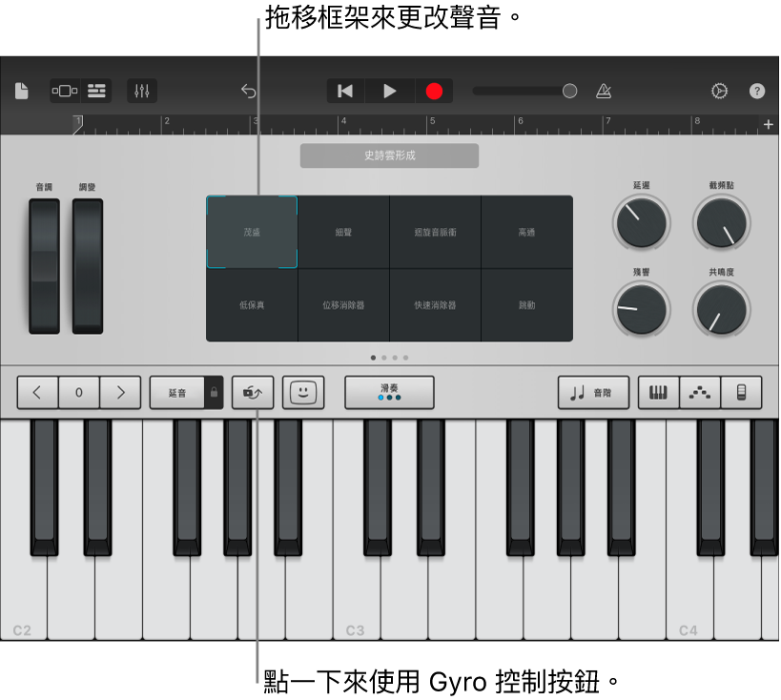This screenshot has width=781, height=700.
Task: Select the 高通 transform pad
Action: [527, 232]
